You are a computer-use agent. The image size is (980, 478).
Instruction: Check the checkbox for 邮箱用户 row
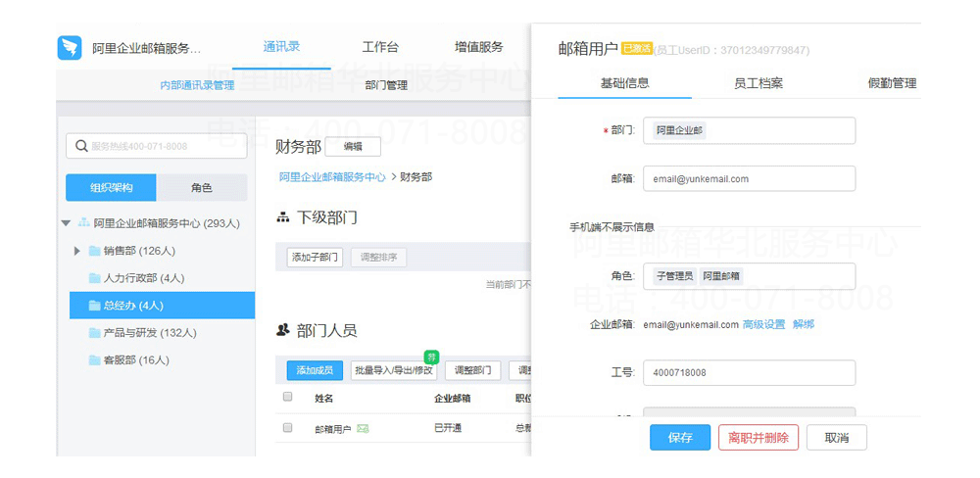coord(288,428)
